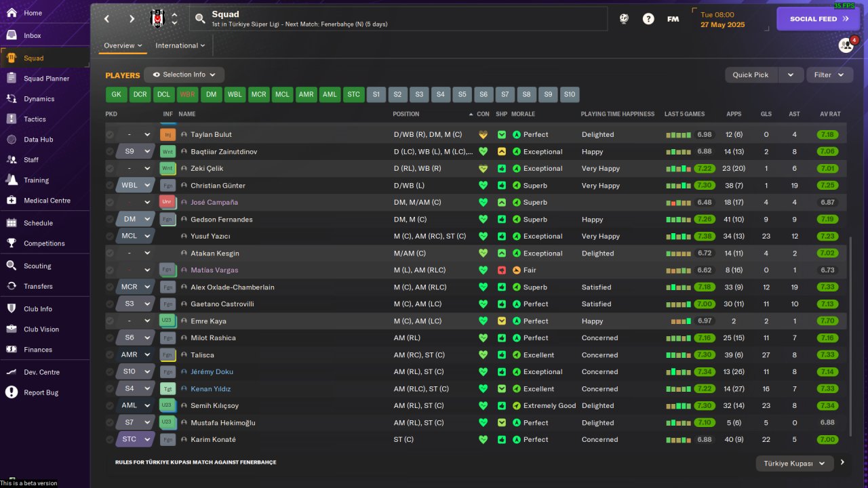This screenshot has width=868, height=488.
Task: Select the GK position slot
Action: click(x=116, y=94)
